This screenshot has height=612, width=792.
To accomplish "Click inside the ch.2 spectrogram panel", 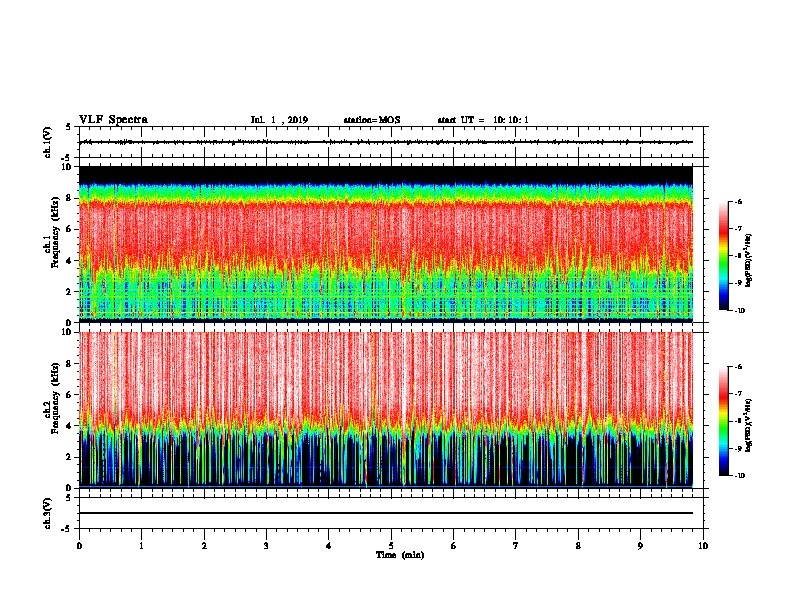I will pyautogui.click(x=386, y=410).
